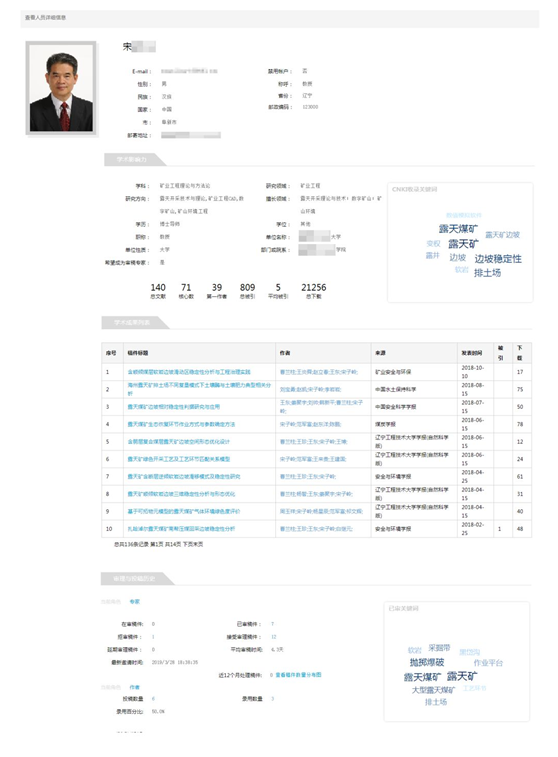Click keyword 边坡稳定性 in CNKI cloud
Image resolution: width=558 pixels, height=757 pixels.
tap(498, 259)
